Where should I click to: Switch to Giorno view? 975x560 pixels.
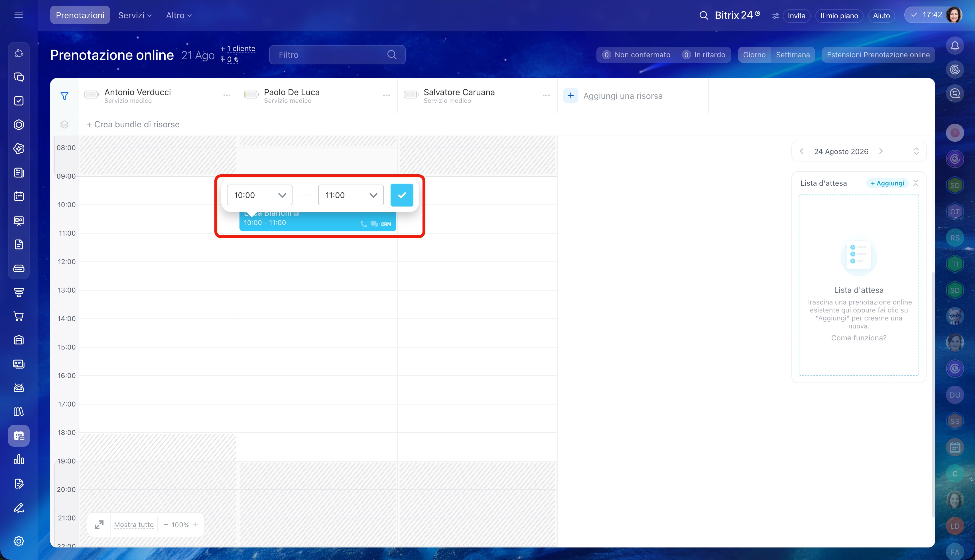click(754, 55)
